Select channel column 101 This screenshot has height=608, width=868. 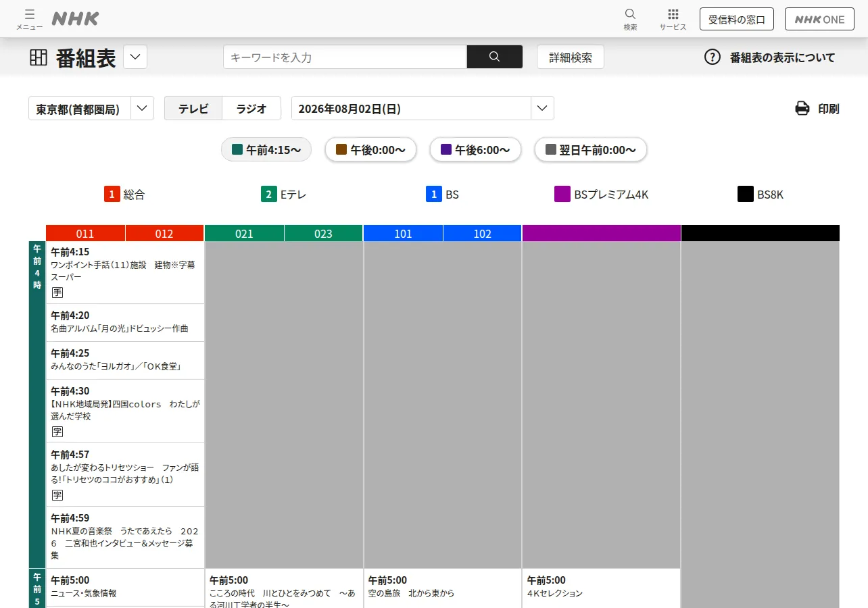tap(403, 233)
